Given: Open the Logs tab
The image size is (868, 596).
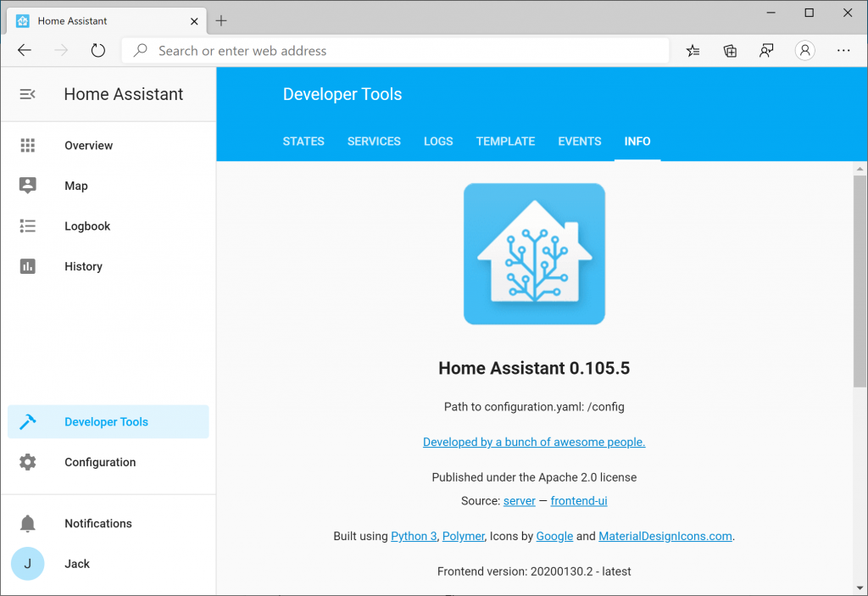Looking at the screenshot, I should (438, 142).
